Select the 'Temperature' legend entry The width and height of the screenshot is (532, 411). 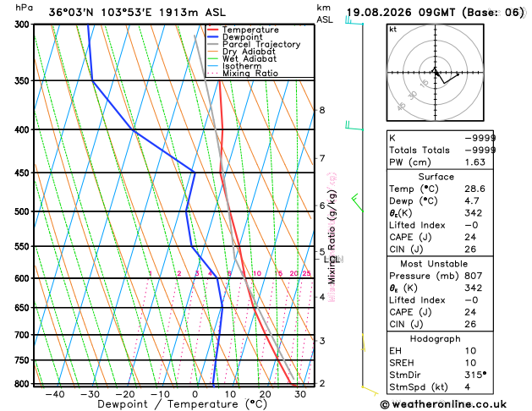[x=250, y=30]
